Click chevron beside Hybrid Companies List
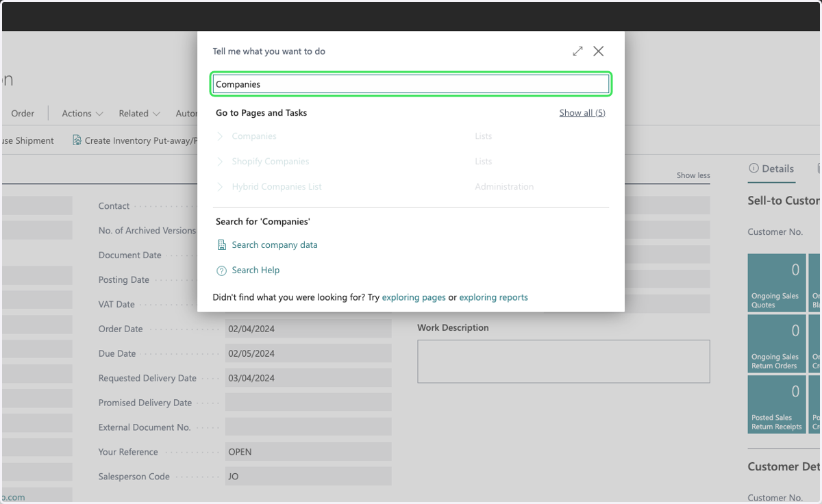The height and width of the screenshot is (504, 822). pos(220,186)
